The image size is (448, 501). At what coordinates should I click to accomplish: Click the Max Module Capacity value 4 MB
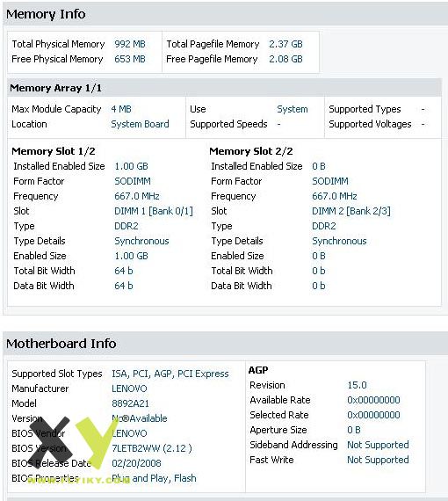pyautogui.click(x=121, y=109)
